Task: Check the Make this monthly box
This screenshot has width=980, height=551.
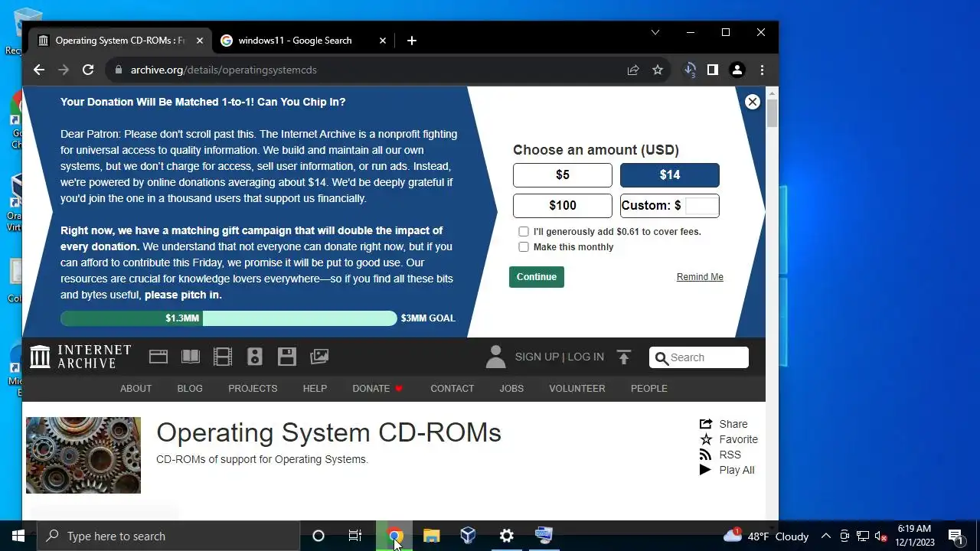Action: [x=524, y=246]
